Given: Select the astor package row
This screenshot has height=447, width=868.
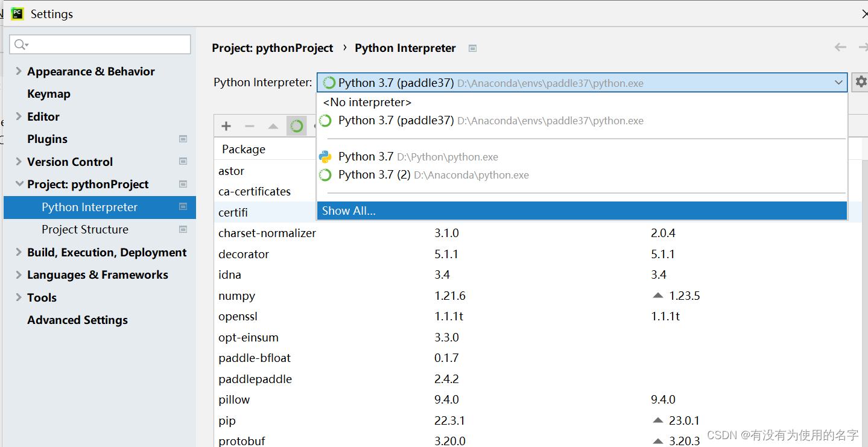Looking at the screenshot, I should click(x=265, y=171).
